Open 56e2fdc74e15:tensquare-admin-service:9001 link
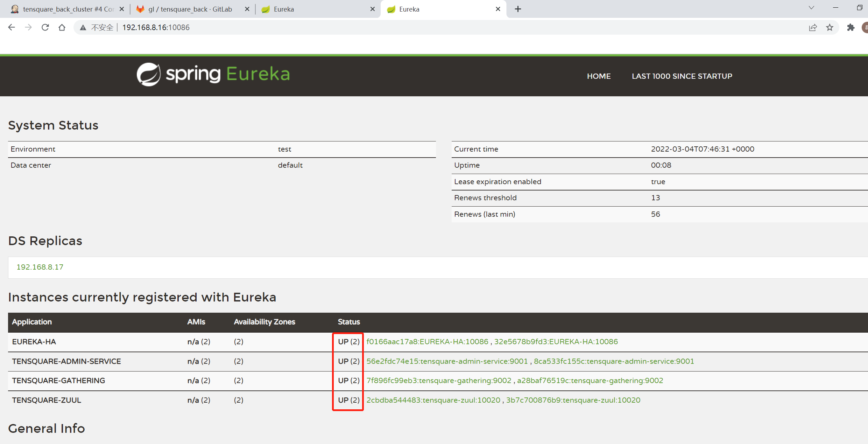 pyautogui.click(x=447, y=361)
